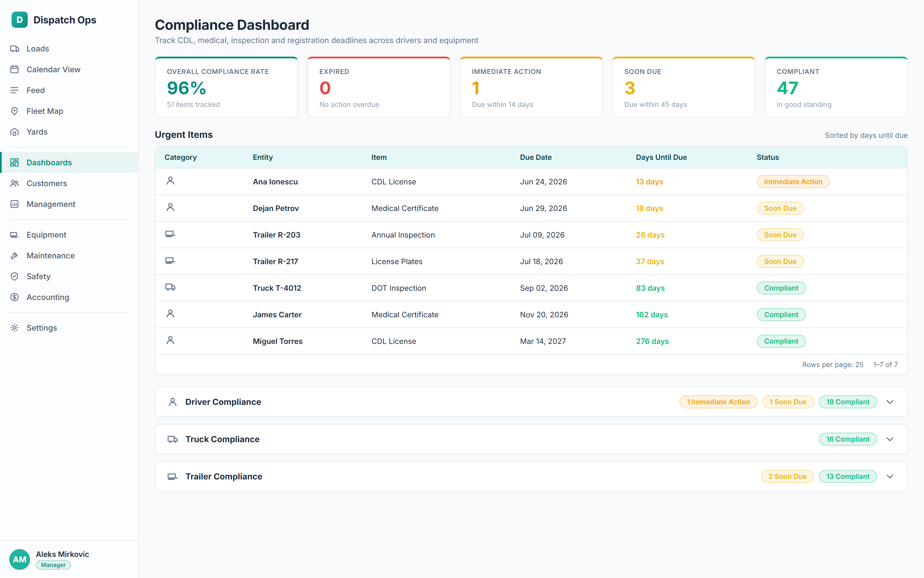Click the Loads truck icon in sidebar
This screenshot has height=578, width=924.
pos(14,49)
